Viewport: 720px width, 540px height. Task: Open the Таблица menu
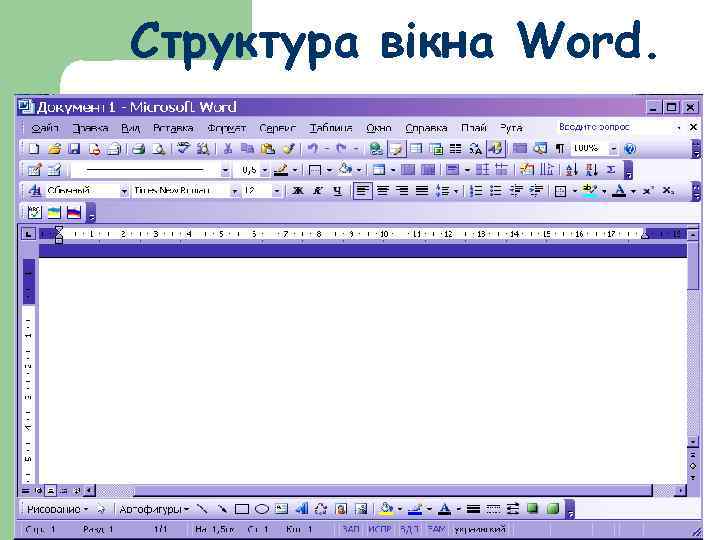(331, 128)
